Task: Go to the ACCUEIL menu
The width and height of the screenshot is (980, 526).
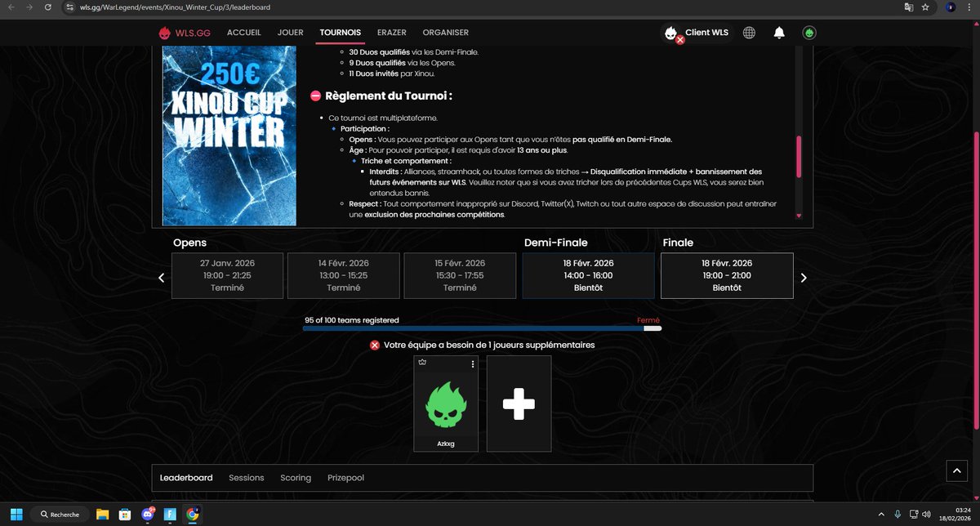Action: 244,33
